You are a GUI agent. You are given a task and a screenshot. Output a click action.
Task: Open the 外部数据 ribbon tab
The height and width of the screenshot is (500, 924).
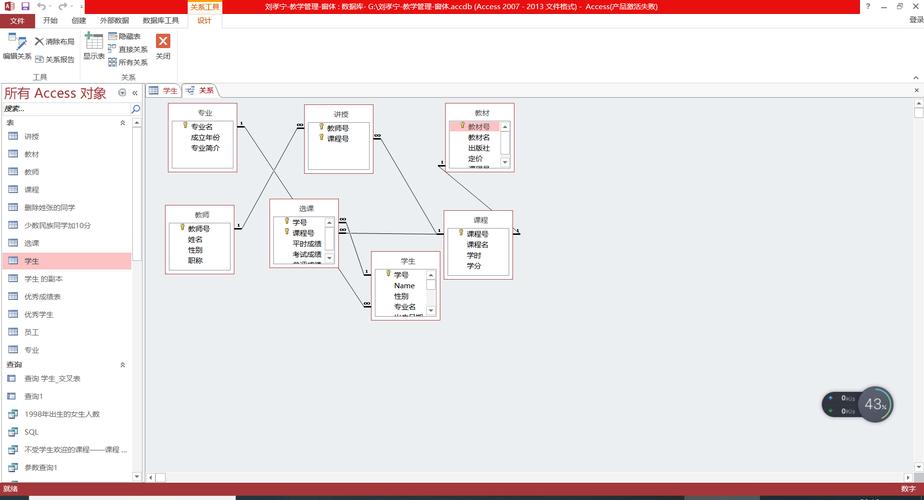click(x=114, y=20)
